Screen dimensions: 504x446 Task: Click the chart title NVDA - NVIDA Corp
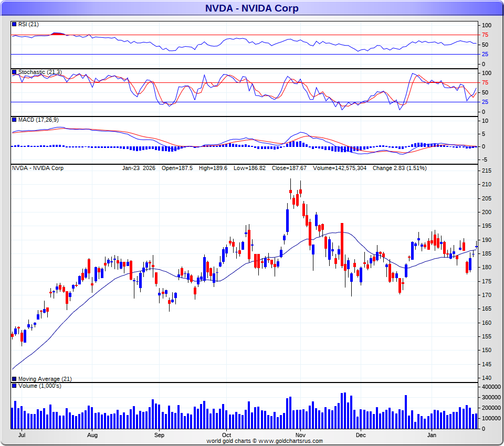point(251,8)
